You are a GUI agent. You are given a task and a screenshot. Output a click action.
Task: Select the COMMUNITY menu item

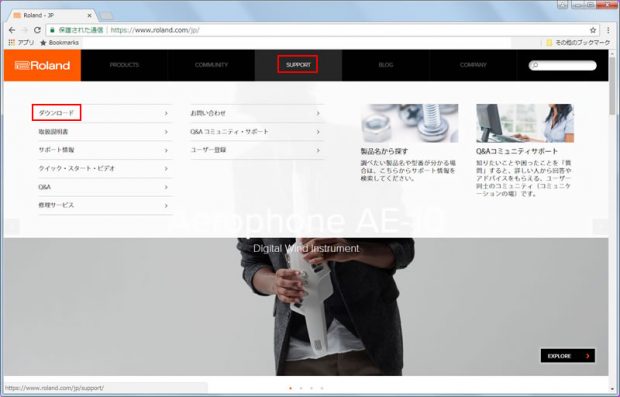[x=211, y=65]
